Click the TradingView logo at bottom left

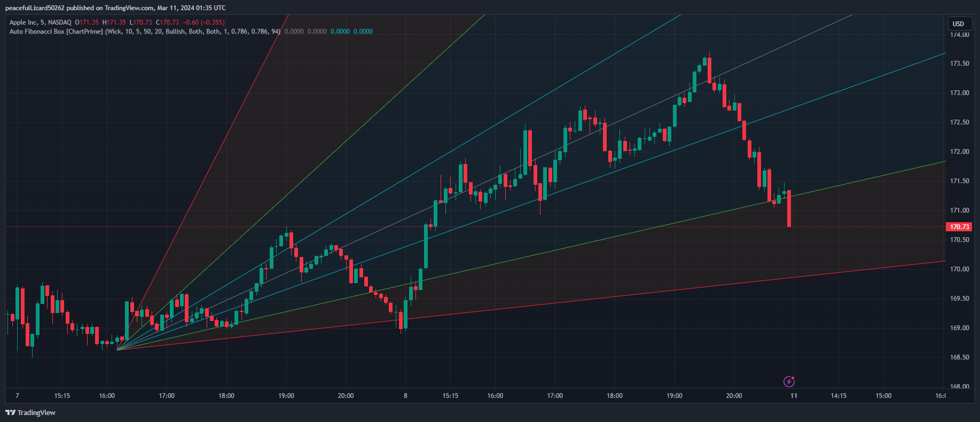coord(30,412)
